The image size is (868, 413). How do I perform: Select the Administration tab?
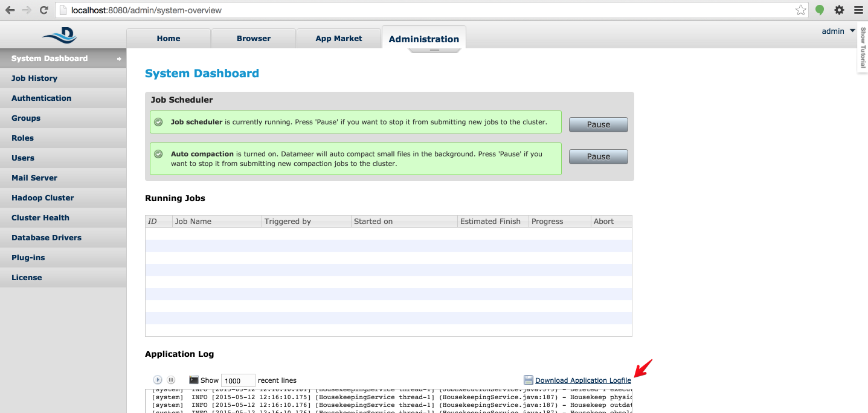424,38
